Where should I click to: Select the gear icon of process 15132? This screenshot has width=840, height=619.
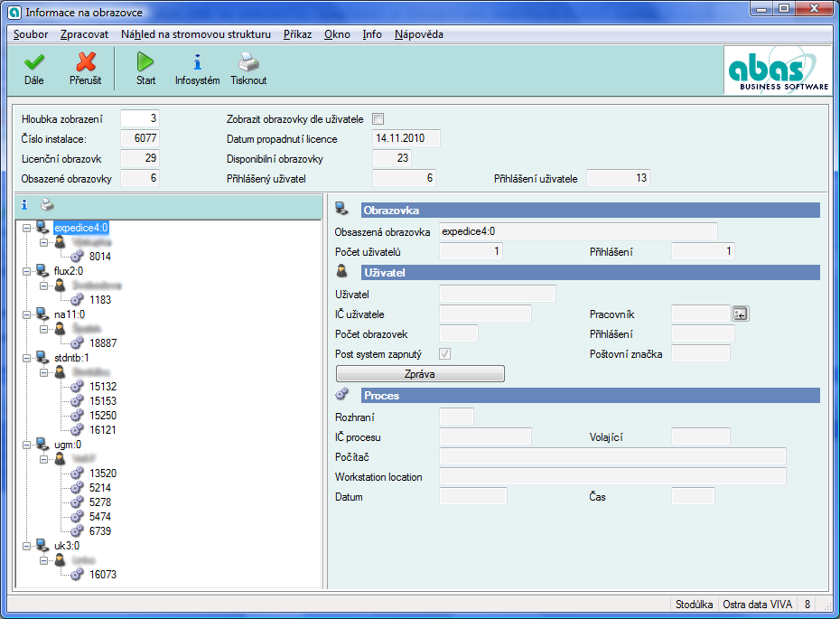click(77, 387)
